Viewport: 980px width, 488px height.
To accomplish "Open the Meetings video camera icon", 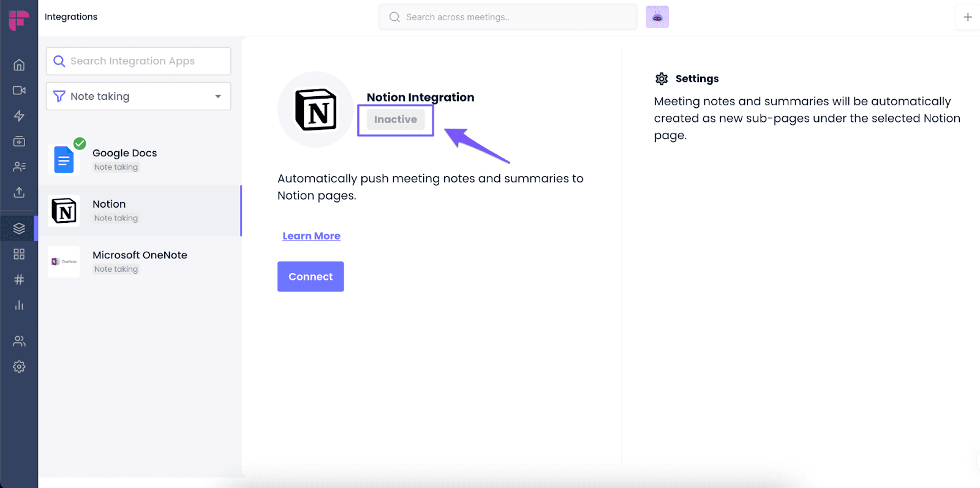I will coord(19,91).
